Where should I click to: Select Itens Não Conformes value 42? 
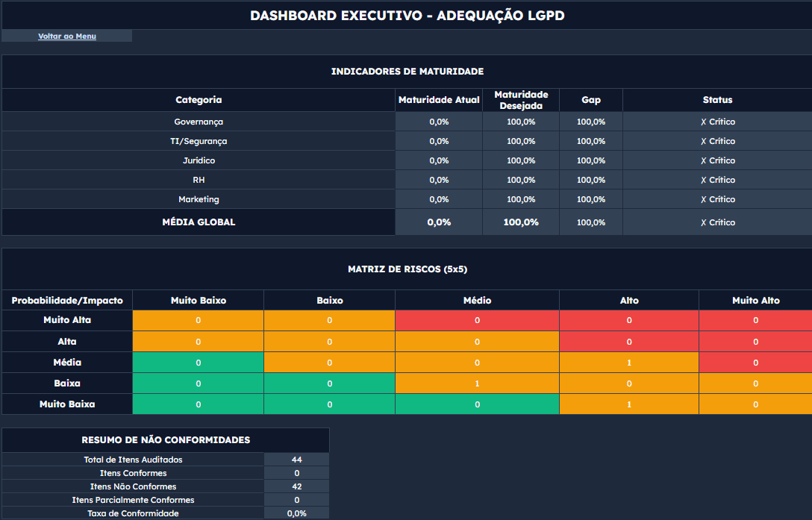(x=296, y=486)
